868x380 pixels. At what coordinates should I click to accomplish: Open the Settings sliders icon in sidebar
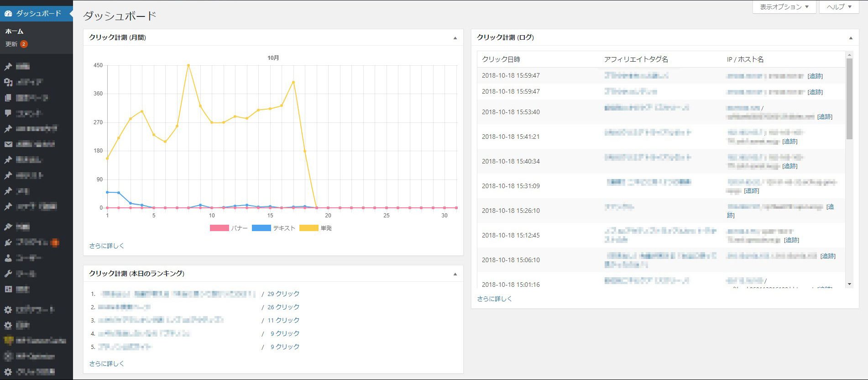pyautogui.click(x=8, y=289)
